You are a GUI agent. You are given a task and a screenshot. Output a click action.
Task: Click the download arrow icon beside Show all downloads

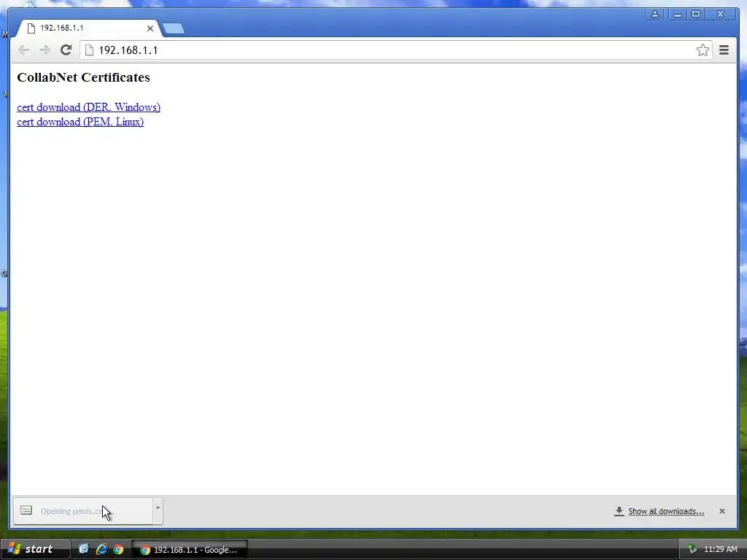tap(619, 511)
